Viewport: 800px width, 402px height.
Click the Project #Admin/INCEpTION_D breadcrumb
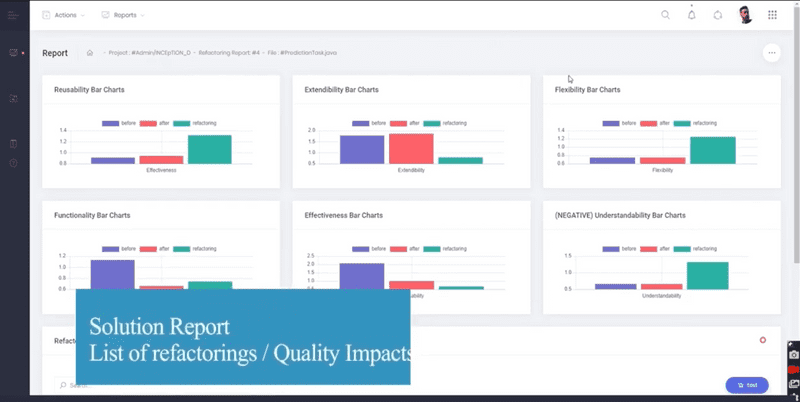pyautogui.click(x=150, y=53)
